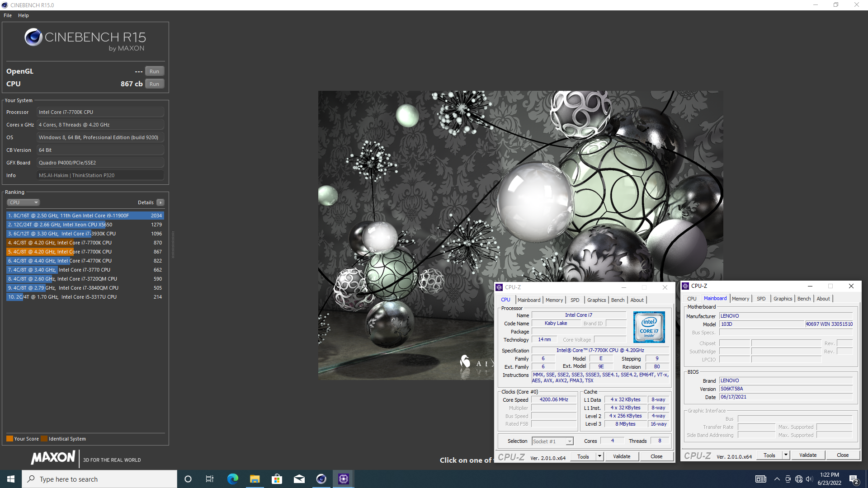868x488 pixels.
Task: Switch to Mainboard tab in left CPU-Z window
Action: 529,300
